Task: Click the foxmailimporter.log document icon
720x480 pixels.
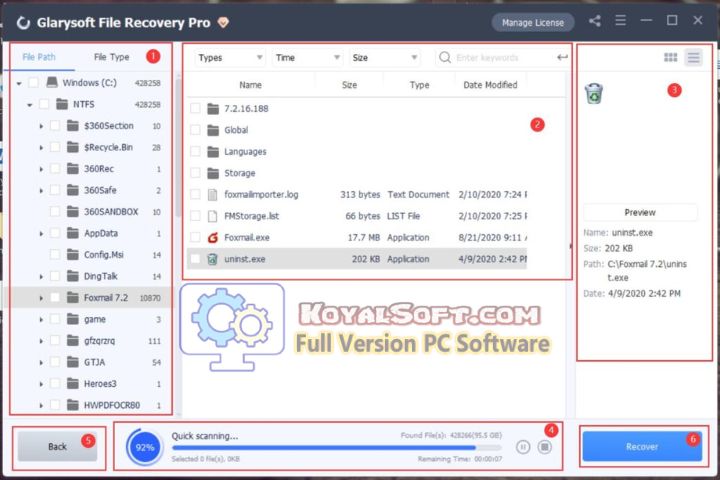Action: [212, 195]
